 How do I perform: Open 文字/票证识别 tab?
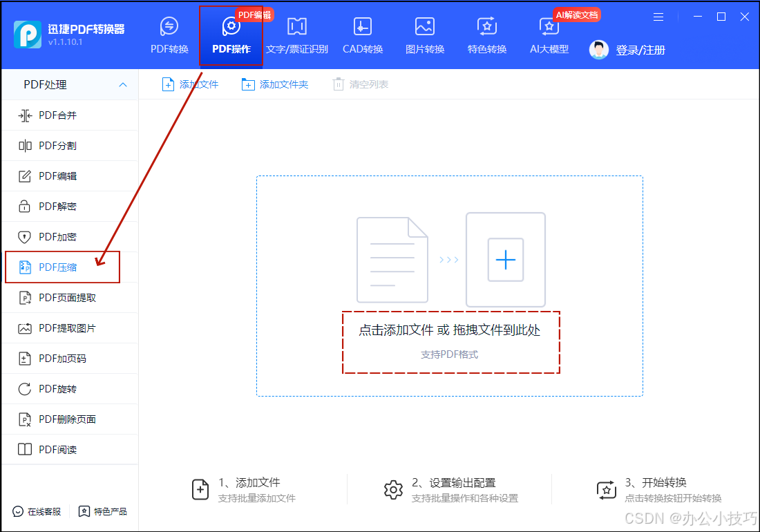click(296, 36)
